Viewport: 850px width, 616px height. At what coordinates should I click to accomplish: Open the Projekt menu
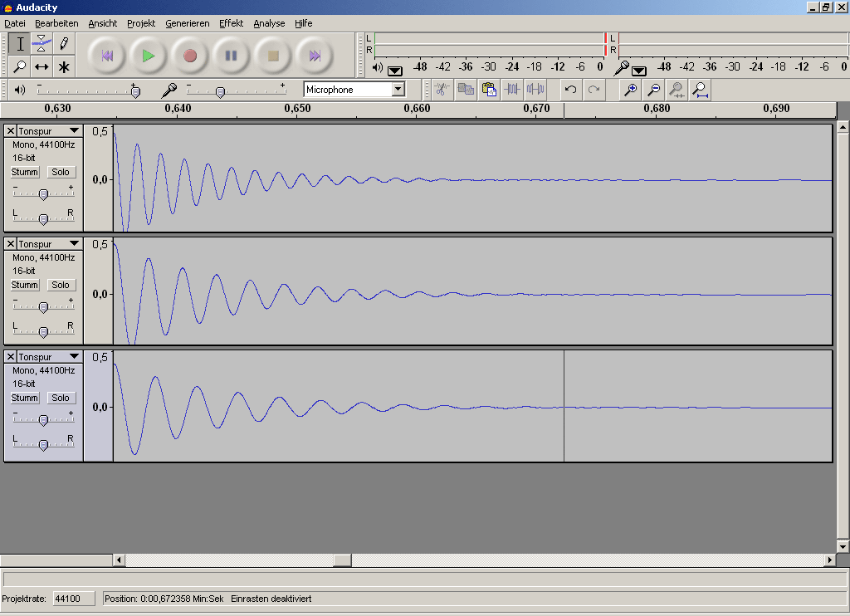coord(141,23)
